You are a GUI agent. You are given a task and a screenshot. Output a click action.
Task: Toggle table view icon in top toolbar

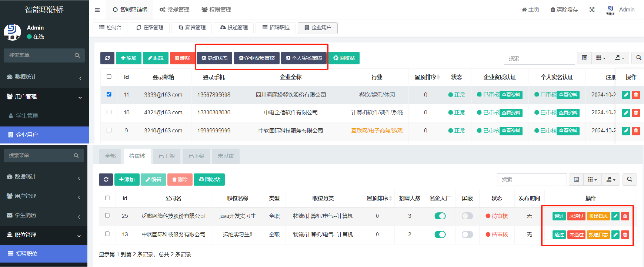pyautogui.click(x=584, y=58)
